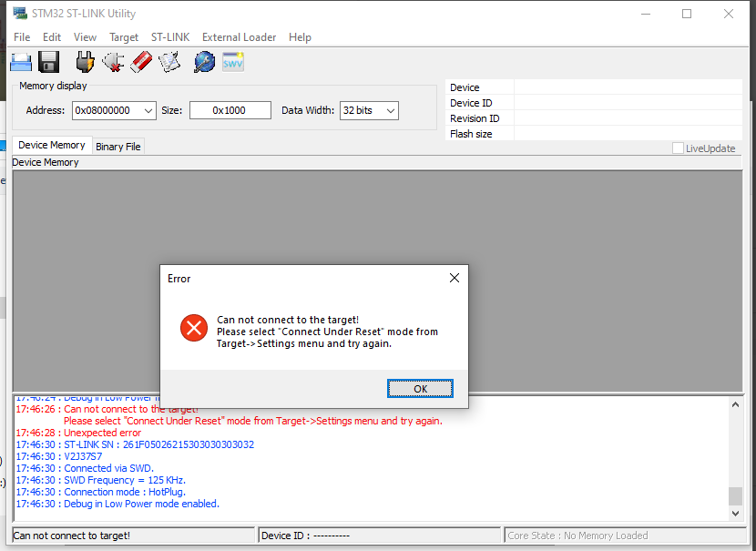Image resolution: width=756 pixels, height=551 pixels.
Task: Switch to the Binary File tab
Action: coord(118,147)
